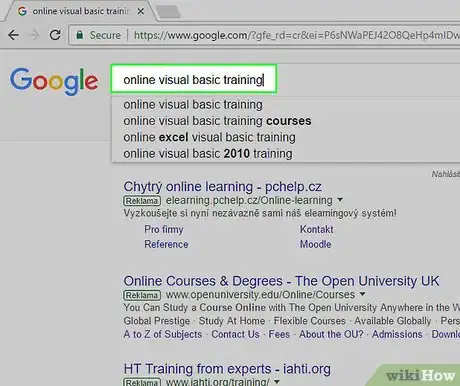
Task: Open 'HT Training from experts - iahti.org' result
Action: coord(227,369)
